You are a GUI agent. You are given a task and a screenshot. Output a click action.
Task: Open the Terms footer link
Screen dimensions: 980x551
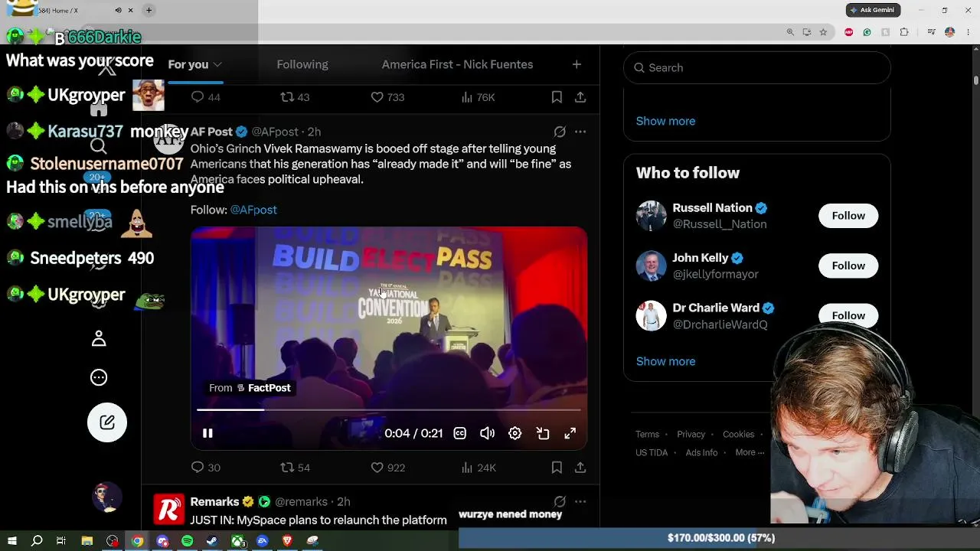647,435
